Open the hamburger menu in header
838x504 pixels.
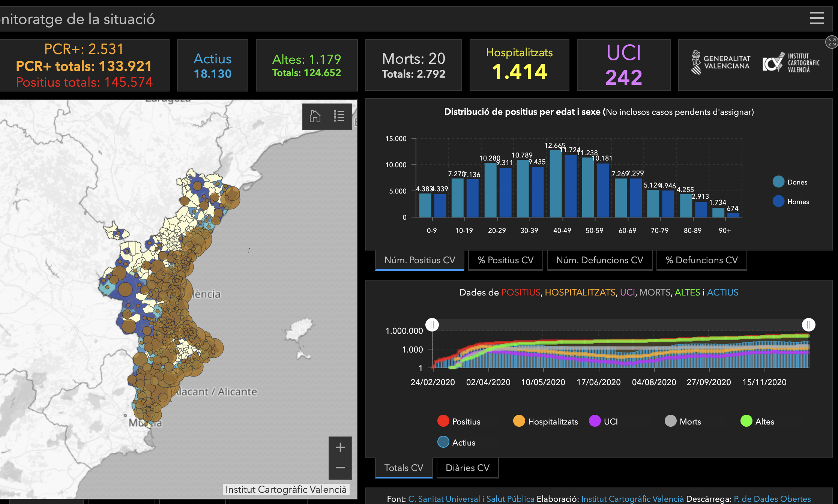pyautogui.click(x=817, y=18)
